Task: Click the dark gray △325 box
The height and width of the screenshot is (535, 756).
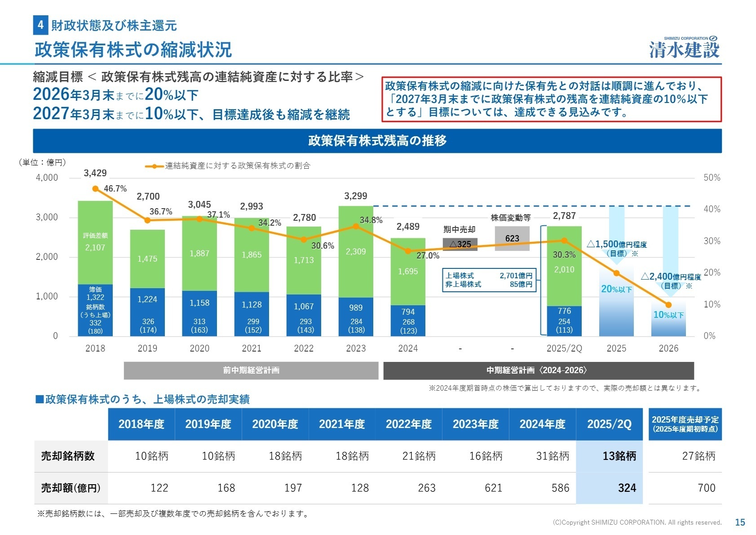Action: pos(460,244)
